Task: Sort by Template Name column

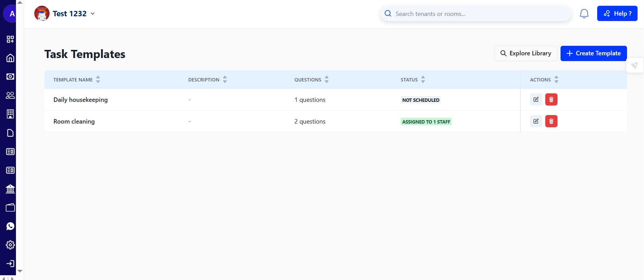Action: click(x=98, y=80)
